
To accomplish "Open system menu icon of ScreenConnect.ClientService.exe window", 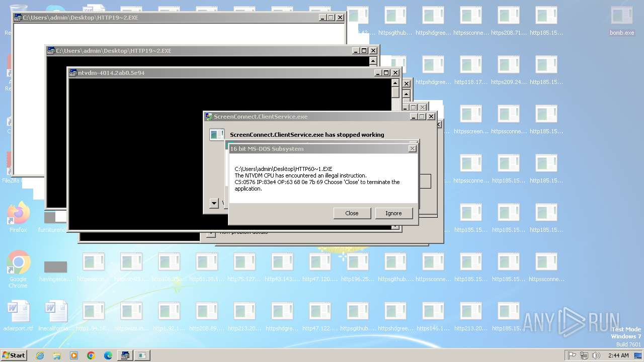I will tap(209, 117).
